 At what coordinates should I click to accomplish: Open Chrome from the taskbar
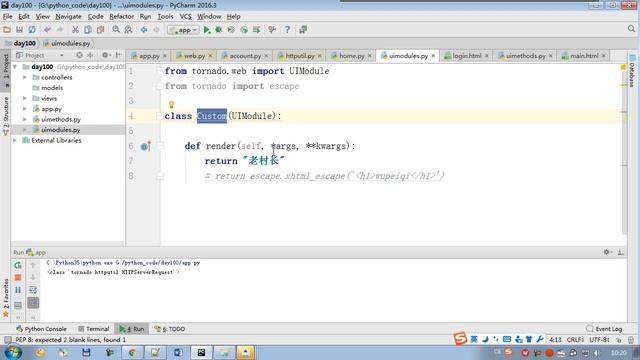(x=132, y=353)
